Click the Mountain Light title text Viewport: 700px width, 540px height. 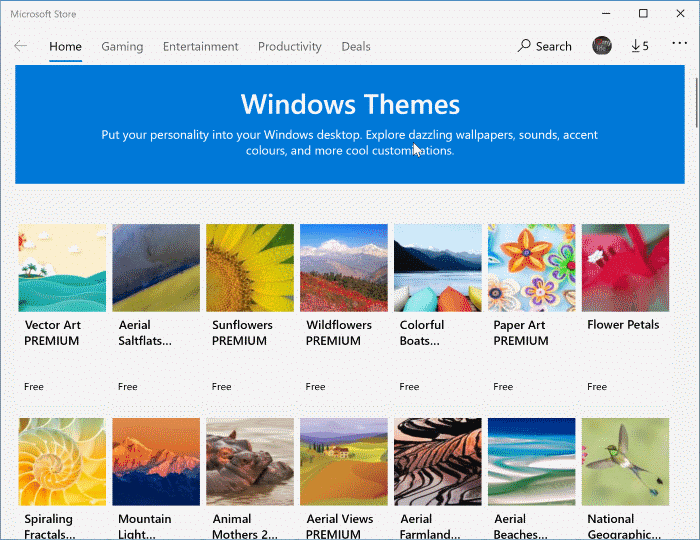coord(145,526)
